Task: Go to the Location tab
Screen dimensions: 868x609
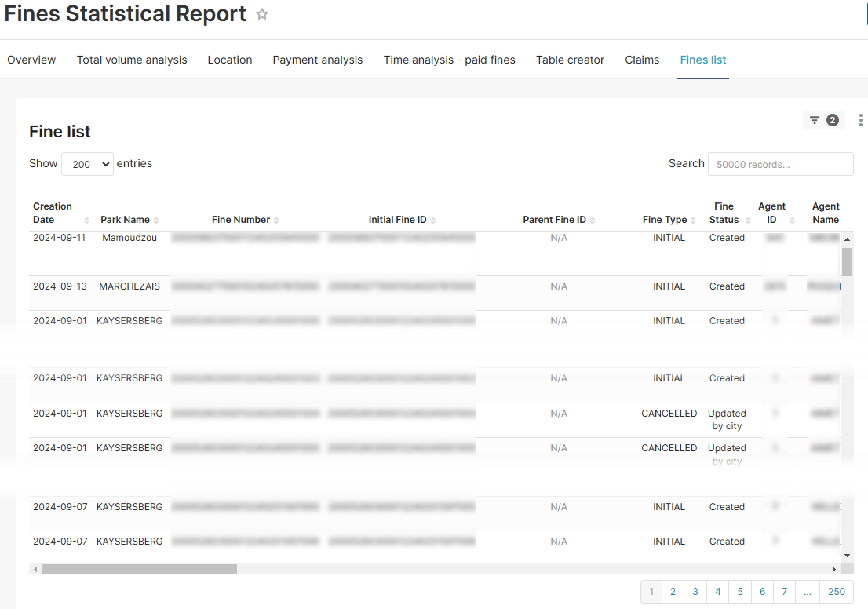Action: tap(230, 60)
